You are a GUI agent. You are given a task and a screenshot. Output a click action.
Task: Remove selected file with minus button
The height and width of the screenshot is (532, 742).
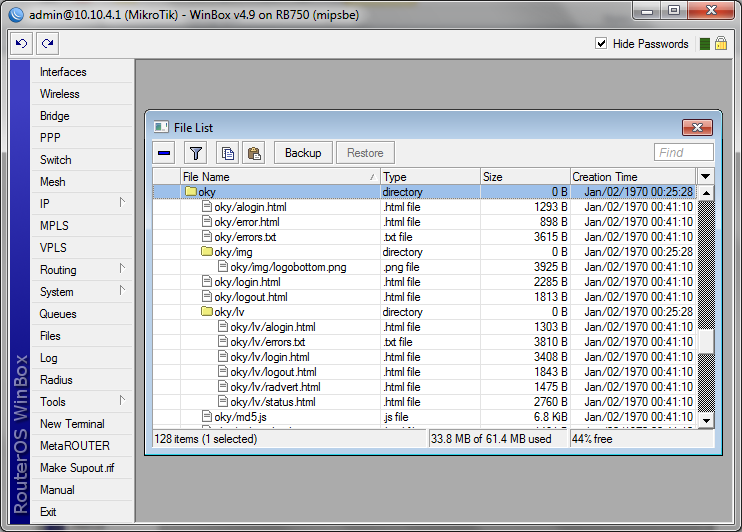coord(164,153)
